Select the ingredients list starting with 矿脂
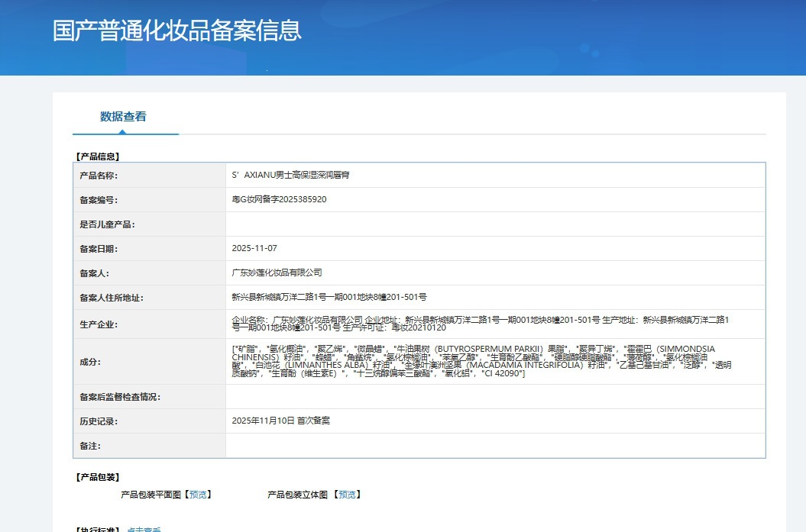This screenshot has height=532, width=806. pos(481,361)
